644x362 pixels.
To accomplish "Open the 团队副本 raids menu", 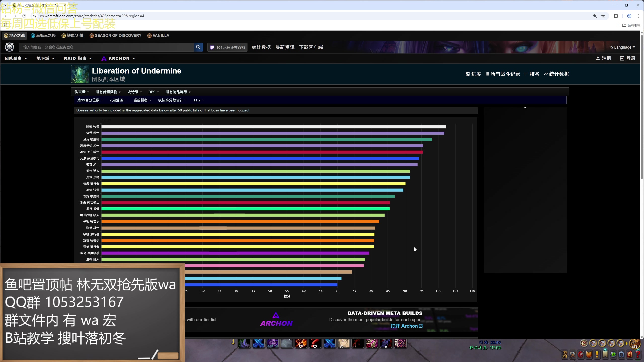I will 16,58.
